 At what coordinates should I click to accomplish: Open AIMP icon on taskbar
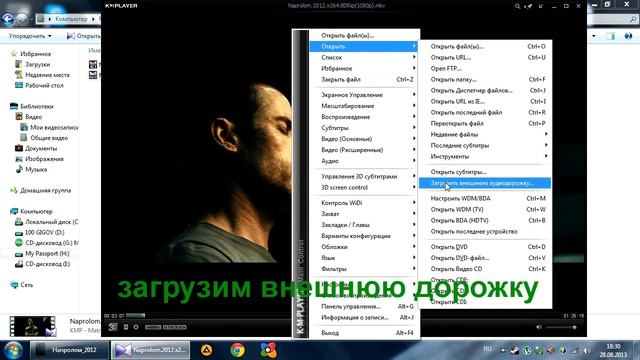tap(207, 350)
